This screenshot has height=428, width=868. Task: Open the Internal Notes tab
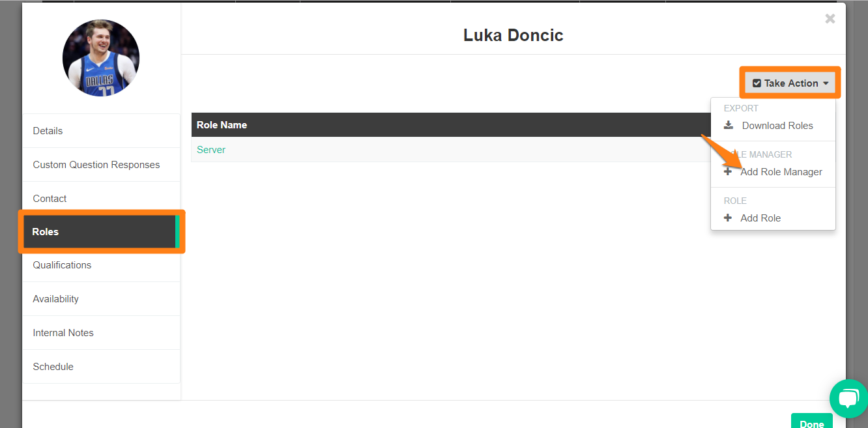click(101, 332)
